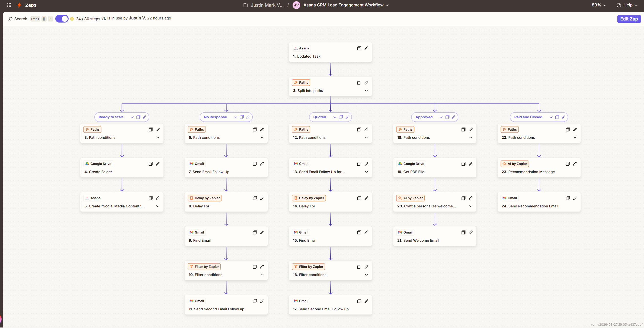Edit the Quoted path pencil icon
Screen dimensions: 644x328
point(347,117)
